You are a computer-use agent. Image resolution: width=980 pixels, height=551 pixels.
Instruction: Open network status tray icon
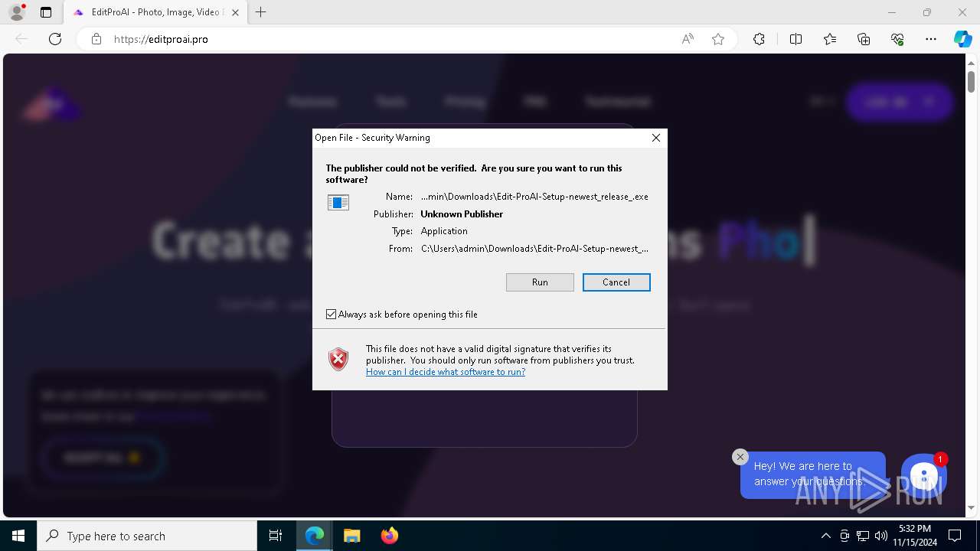[863, 536]
